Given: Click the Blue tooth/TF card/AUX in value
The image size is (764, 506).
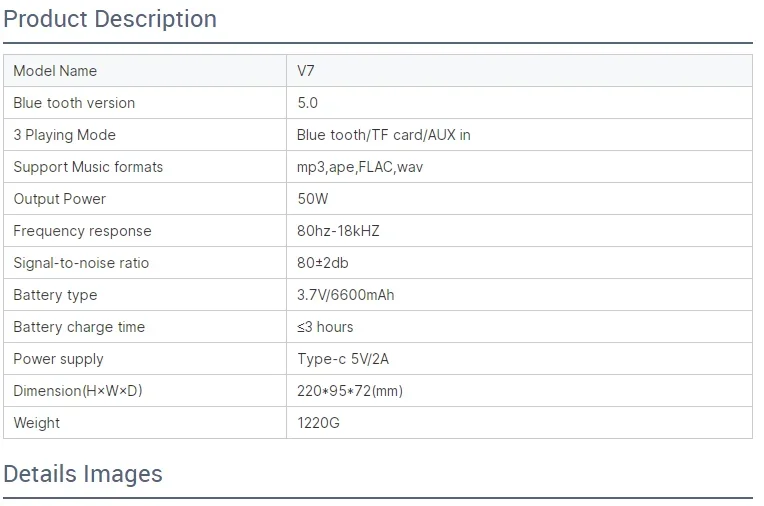Looking at the screenshot, I should [x=384, y=135].
